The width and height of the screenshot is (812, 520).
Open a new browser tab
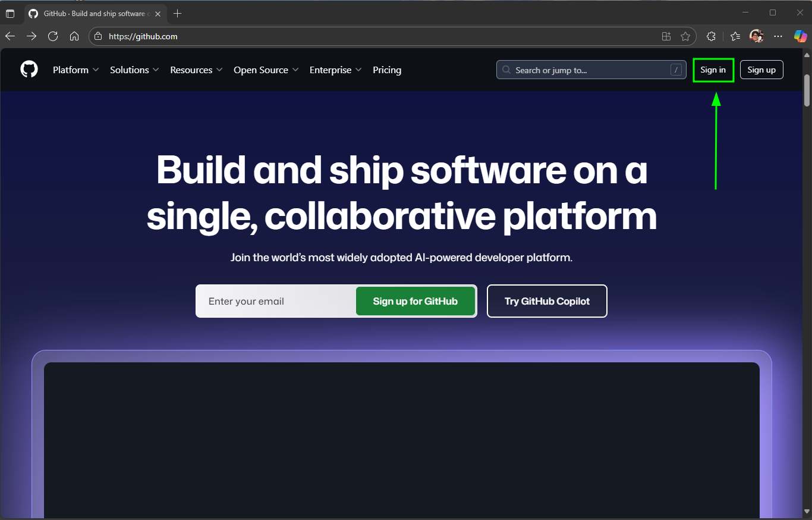[177, 14]
